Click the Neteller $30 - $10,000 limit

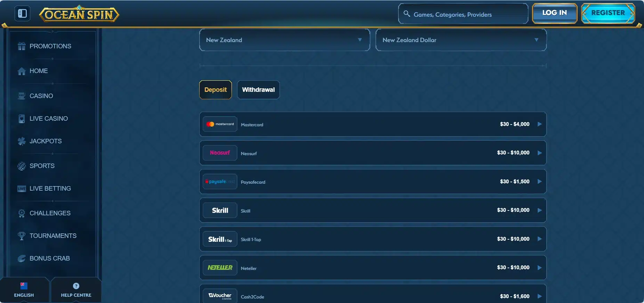(x=513, y=268)
